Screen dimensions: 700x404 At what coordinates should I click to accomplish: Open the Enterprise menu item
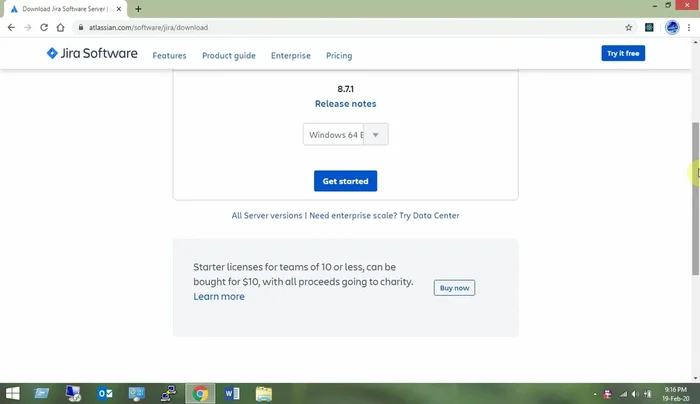[x=291, y=55]
